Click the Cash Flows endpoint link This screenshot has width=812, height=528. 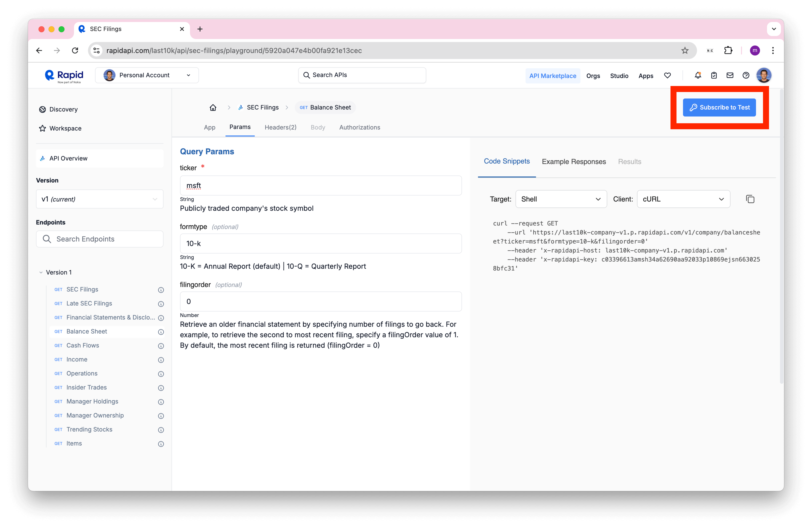pos(82,345)
